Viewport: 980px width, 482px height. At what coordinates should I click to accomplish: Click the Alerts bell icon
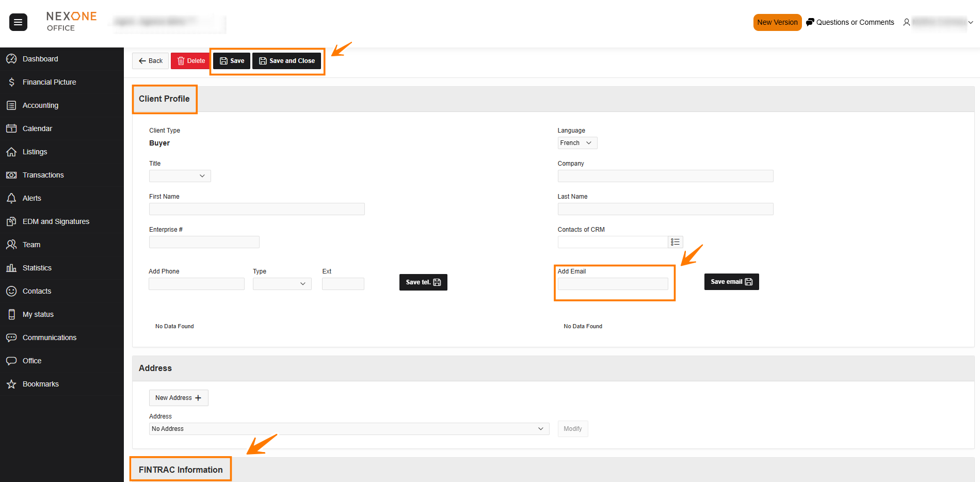(11, 198)
